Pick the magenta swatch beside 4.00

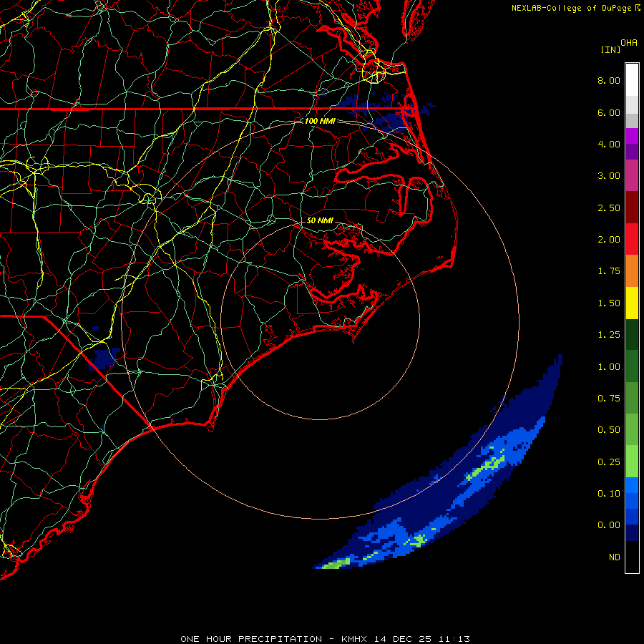tap(632, 136)
